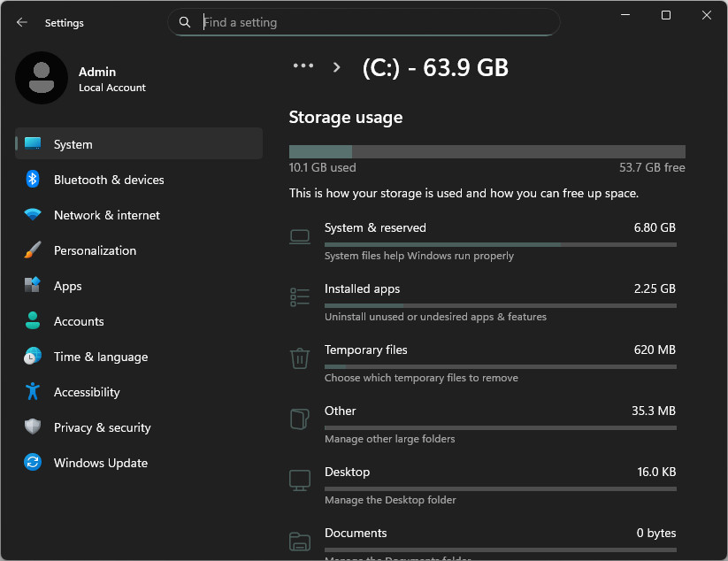
Task: Click the 10.1 GB used label
Action: tap(323, 167)
